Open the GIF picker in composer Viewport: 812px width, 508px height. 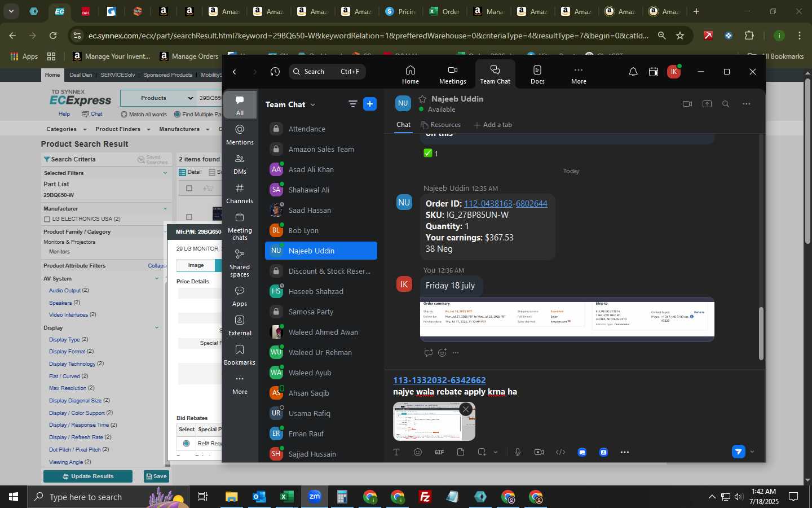tap(439, 452)
